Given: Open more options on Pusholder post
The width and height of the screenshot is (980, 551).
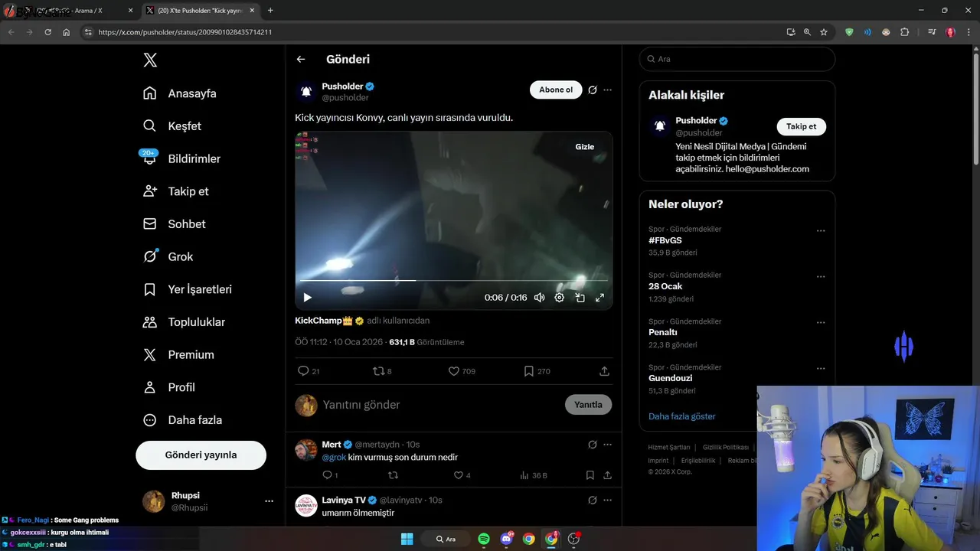Looking at the screenshot, I should pos(607,90).
